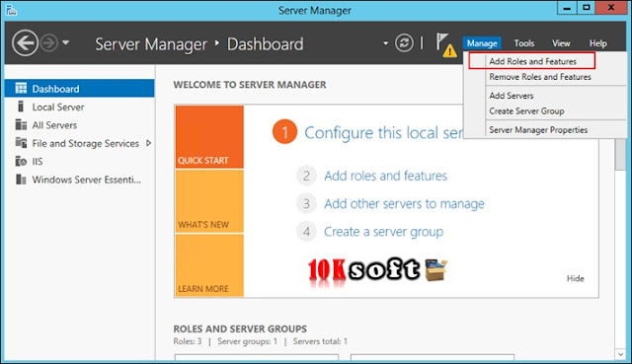Maximize the Server Manager window

coord(586,8)
